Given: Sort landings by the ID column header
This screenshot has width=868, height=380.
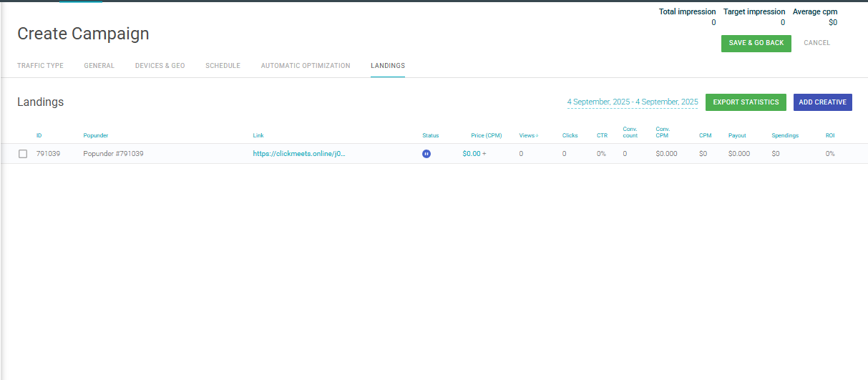Looking at the screenshot, I should tap(39, 135).
